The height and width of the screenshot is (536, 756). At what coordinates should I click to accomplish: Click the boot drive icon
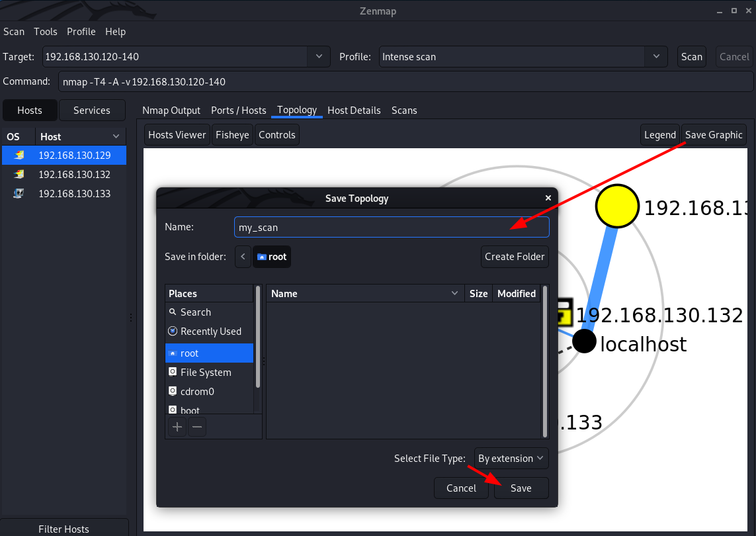[x=173, y=410]
